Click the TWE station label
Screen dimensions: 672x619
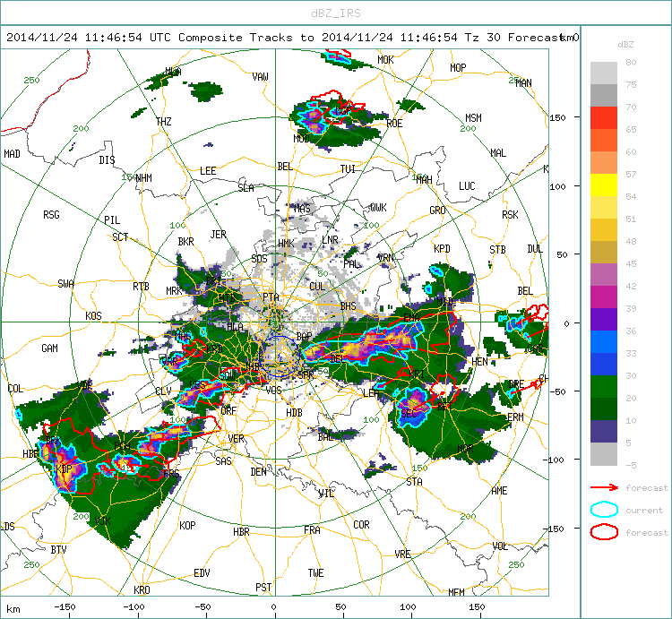pos(316,573)
